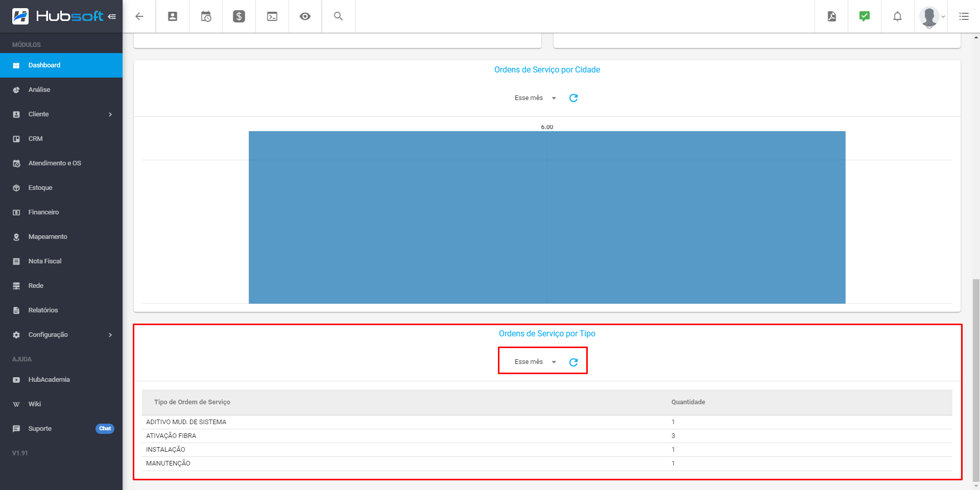Open the user avatar menu

point(931,16)
